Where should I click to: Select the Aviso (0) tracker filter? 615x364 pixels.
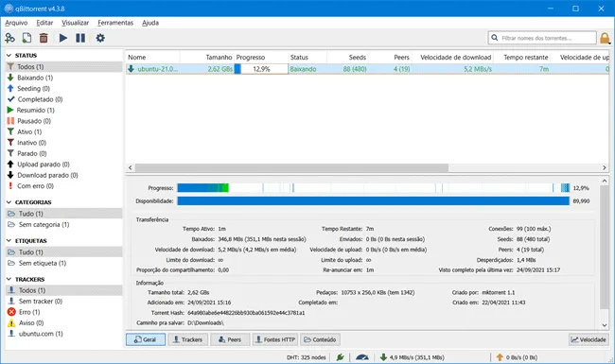[64, 322]
